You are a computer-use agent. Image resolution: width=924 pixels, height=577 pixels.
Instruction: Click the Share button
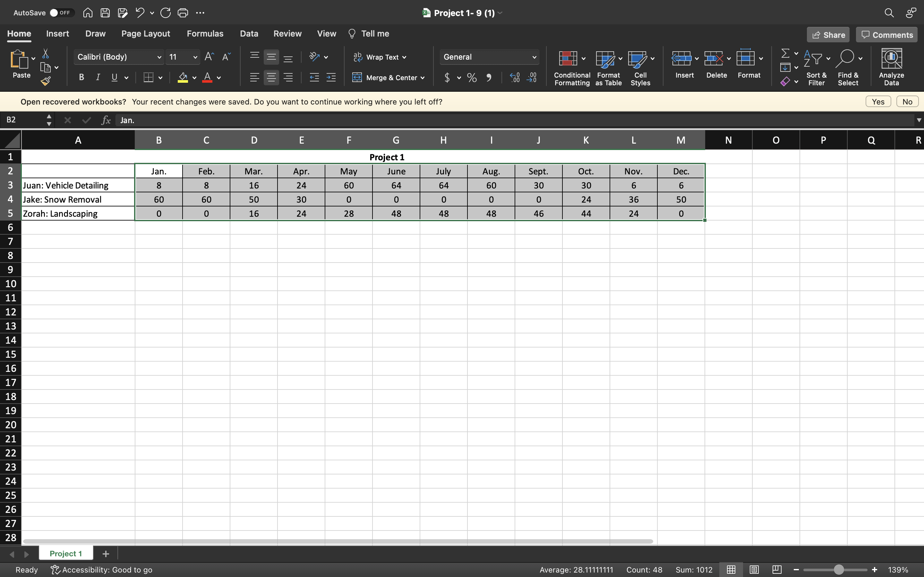tap(828, 35)
